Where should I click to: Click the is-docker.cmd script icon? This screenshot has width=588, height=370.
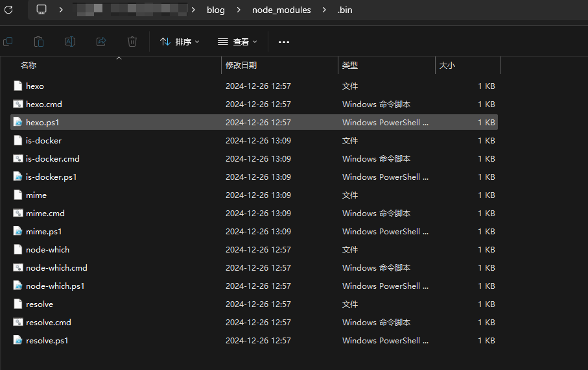[x=18, y=158]
